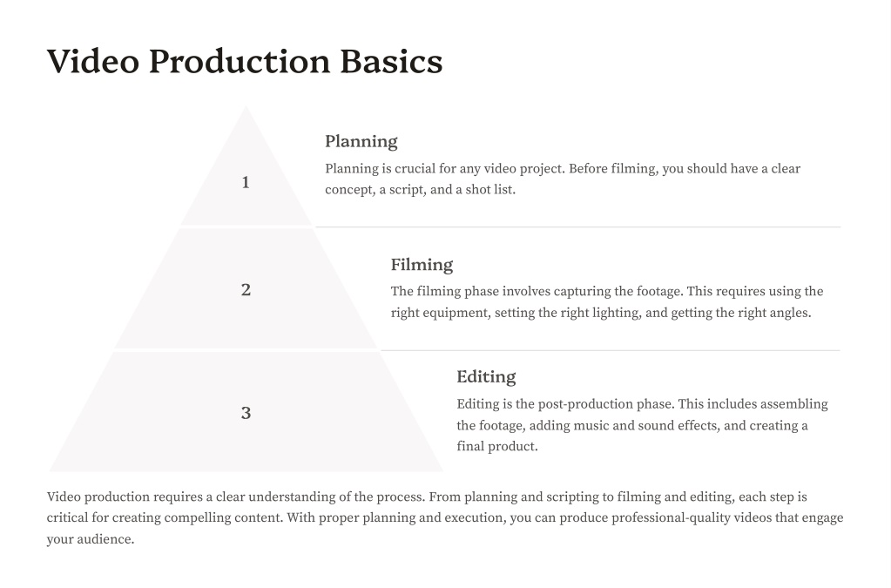Click the Planning description paragraph
Viewport: 891px width, 588px height.
pos(563,179)
